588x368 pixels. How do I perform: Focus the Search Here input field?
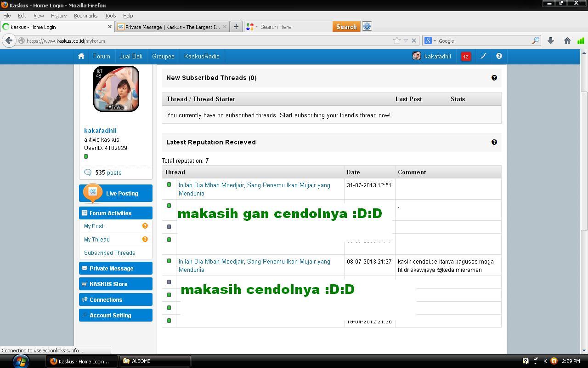[x=295, y=27]
